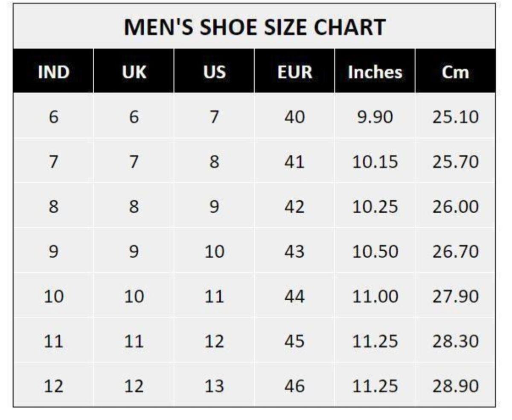Click the 11.00 inches cell
512x420 pixels.
(375, 296)
